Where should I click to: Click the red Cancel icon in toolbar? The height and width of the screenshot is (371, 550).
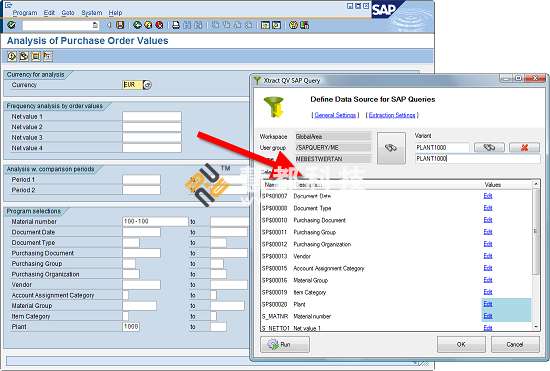160,25
